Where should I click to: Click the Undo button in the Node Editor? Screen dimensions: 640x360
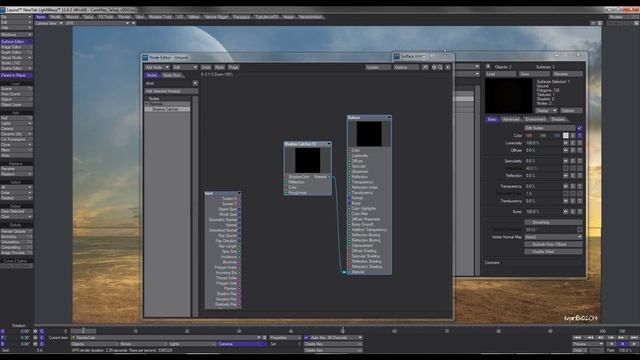point(206,67)
